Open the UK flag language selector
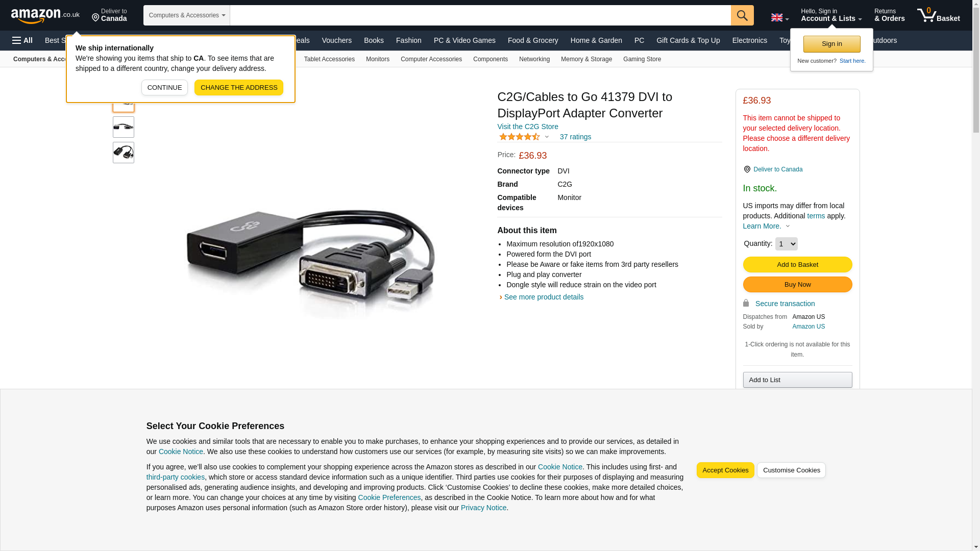980x551 pixels. (779, 17)
